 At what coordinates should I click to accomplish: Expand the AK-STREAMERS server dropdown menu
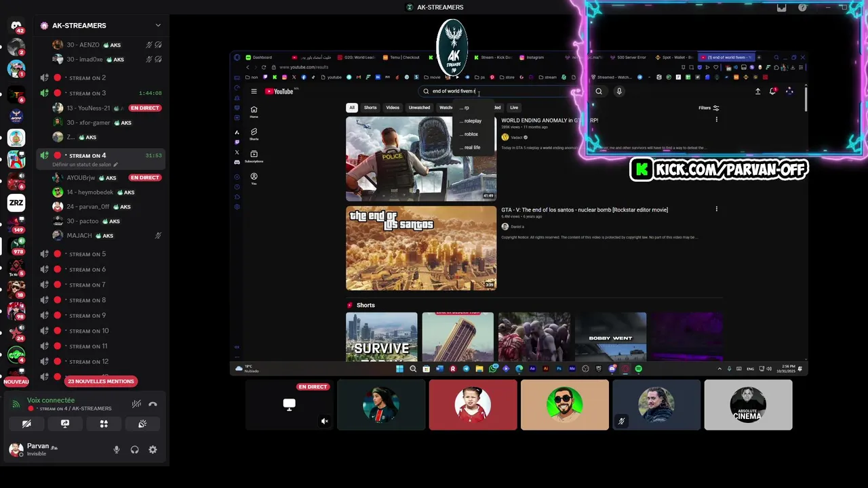pyautogui.click(x=158, y=26)
